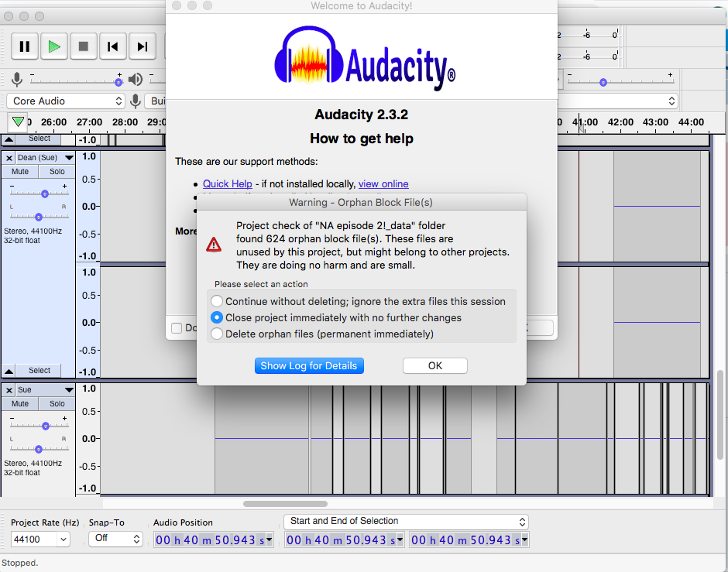Start playback with the green Play button
Viewport: 728px width, 572px height.
pyautogui.click(x=54, y=46)
